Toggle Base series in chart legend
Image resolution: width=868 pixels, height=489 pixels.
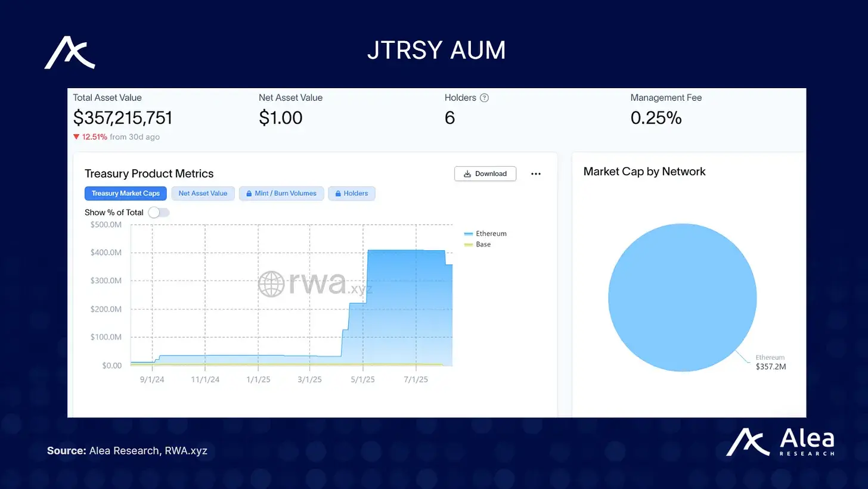pyautogui.click(x=478, y=244)
